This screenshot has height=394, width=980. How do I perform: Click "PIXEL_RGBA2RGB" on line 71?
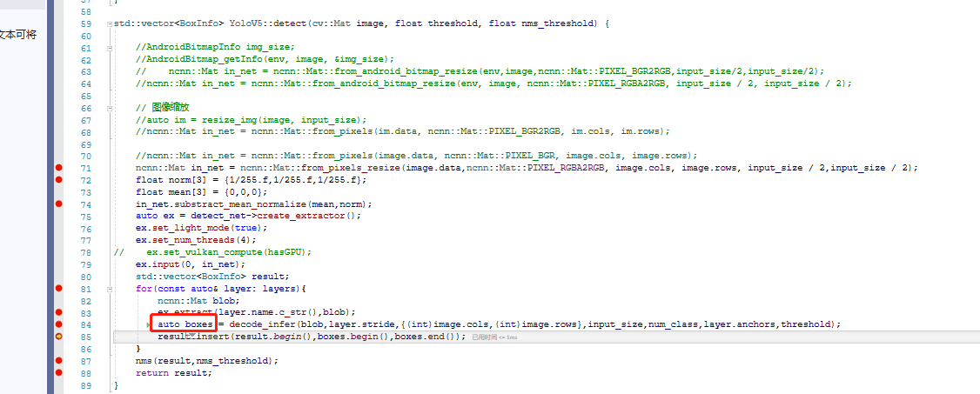pos(567,168)
